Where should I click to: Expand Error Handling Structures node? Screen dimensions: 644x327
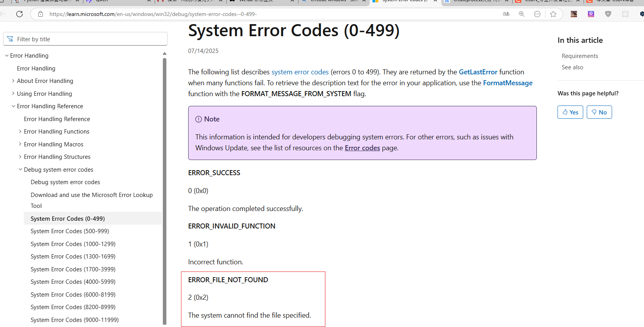20,157
